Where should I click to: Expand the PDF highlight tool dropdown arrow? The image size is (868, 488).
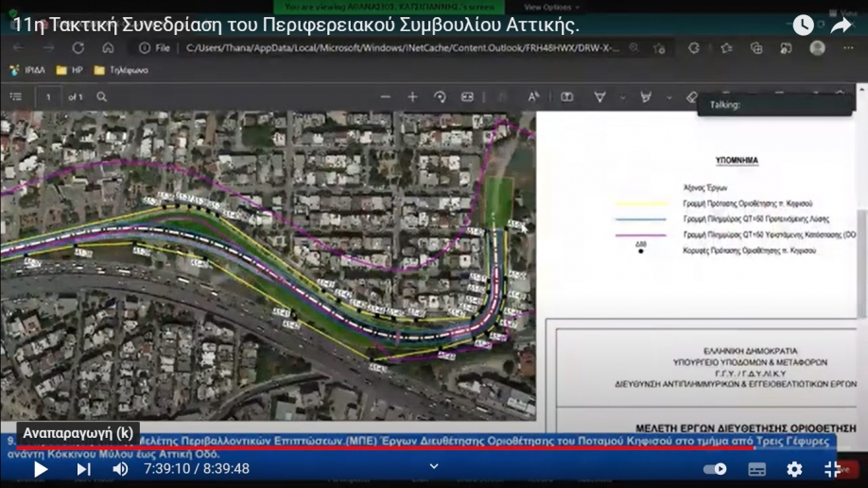(x=669, y=96)
